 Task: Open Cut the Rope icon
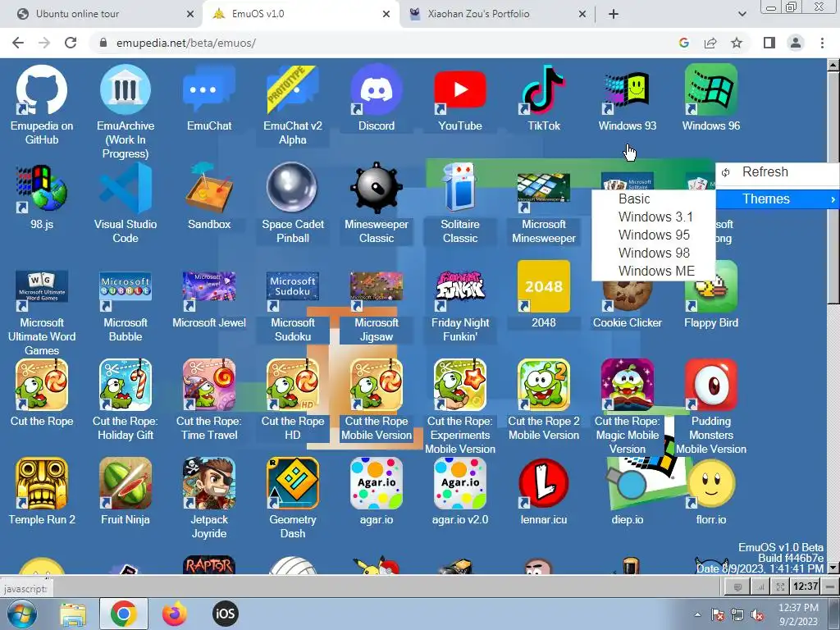42,386
